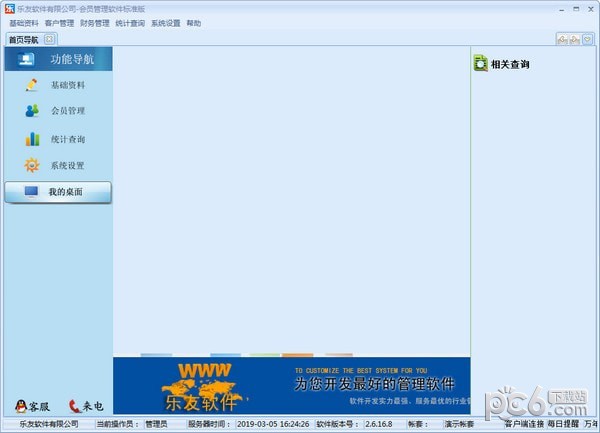
Task: Open the 帮助 menu
Action: [x=193, y=23]
